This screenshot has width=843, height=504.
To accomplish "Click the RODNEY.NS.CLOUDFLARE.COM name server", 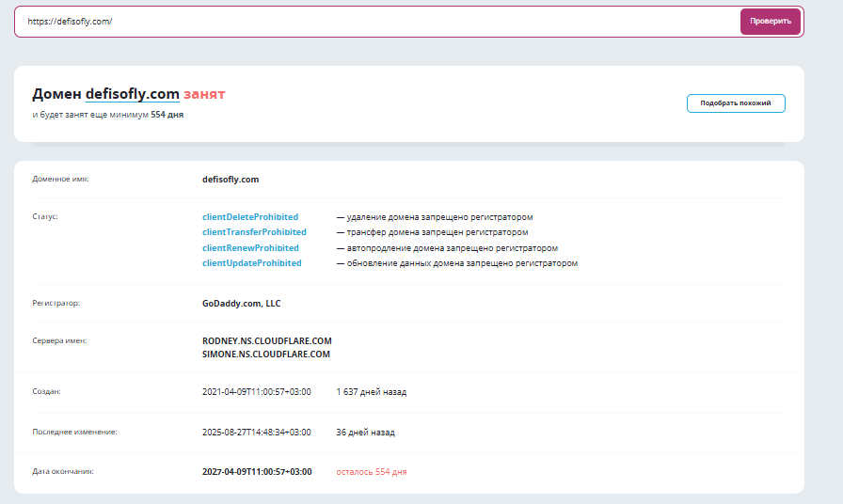I will pyautogui.click(x=266, y=340).
